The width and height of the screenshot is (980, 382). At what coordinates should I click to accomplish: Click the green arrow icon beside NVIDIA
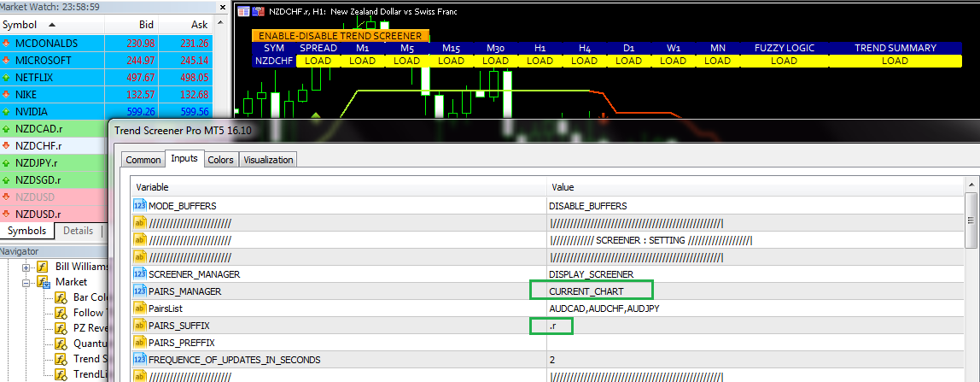(x=6, y=112)
